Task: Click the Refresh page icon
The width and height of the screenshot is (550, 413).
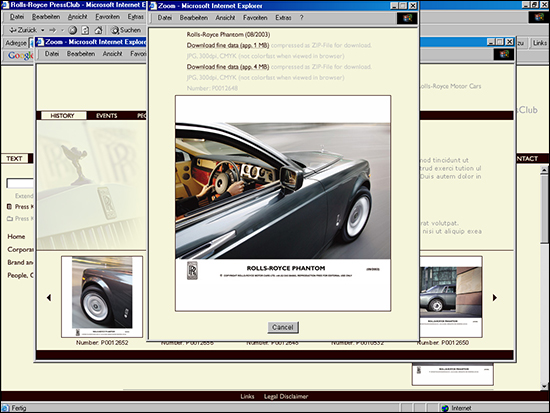Action: (x=85, y=30)
